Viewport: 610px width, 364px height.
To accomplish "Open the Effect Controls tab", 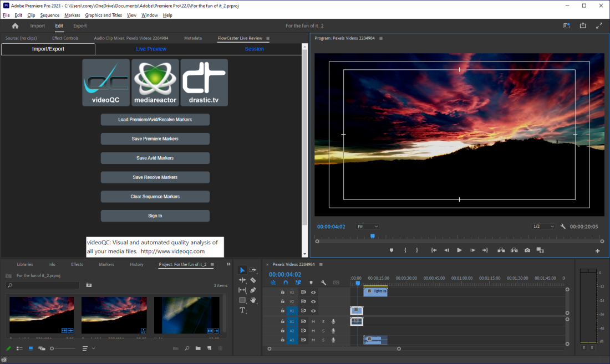I will tap(65, 38).
